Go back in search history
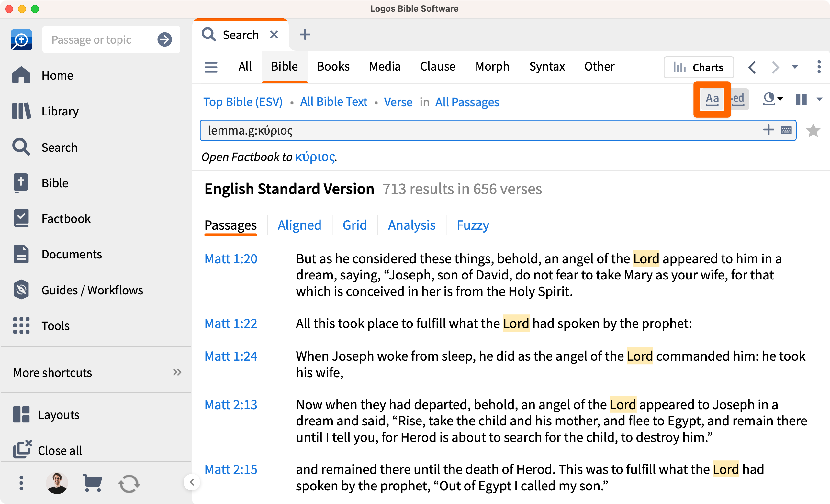 tap(752, 67)
